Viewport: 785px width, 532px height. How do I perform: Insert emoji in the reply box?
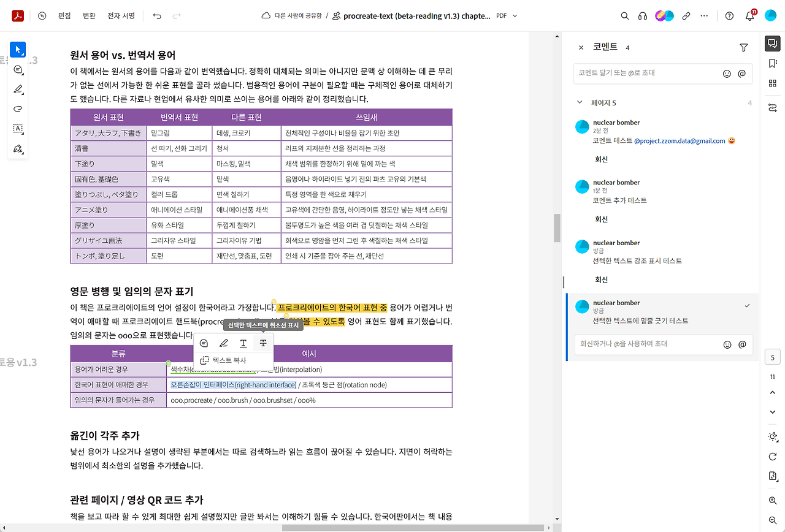(x=727, y=344)
